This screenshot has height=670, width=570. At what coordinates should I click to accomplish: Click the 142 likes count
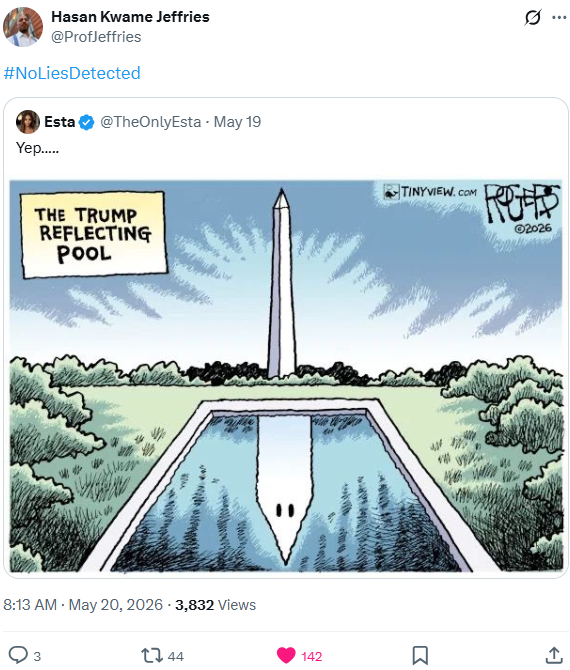point(311,656)
